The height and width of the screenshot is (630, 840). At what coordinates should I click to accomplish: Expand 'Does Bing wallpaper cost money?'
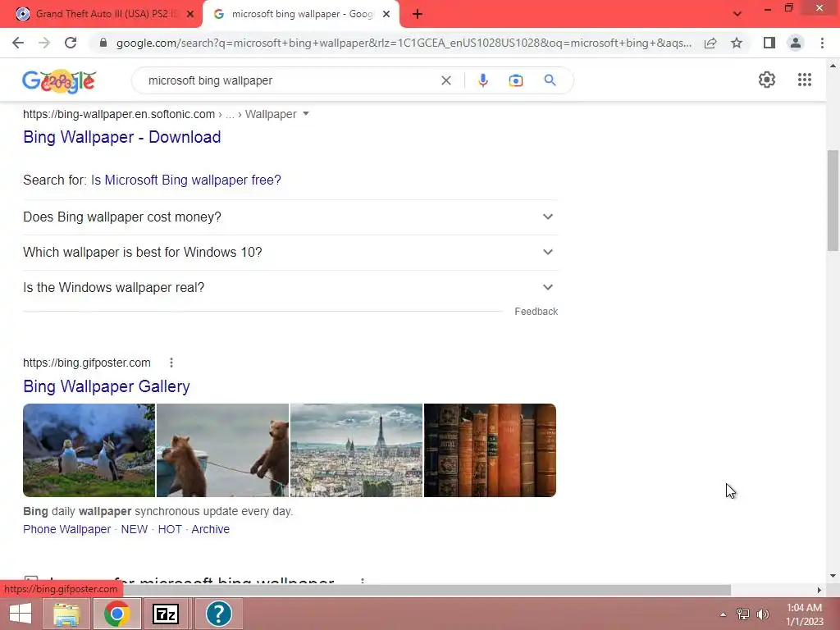(290, 217)
